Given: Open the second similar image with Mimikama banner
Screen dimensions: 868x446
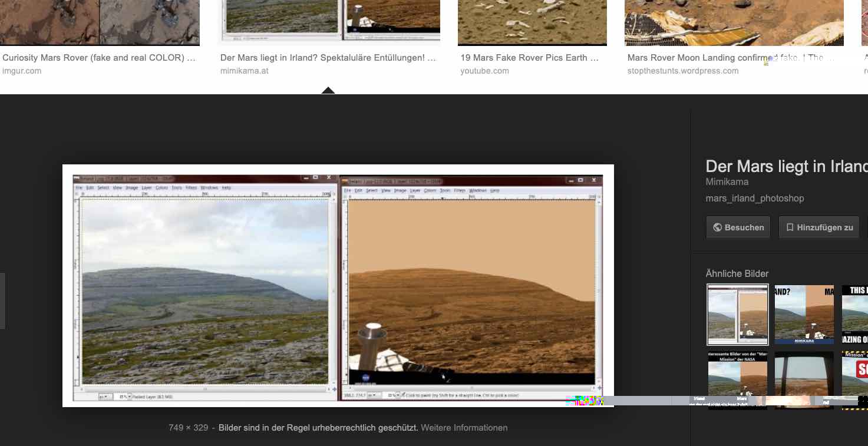Looking at the screenshot, I should click(804, 315).
